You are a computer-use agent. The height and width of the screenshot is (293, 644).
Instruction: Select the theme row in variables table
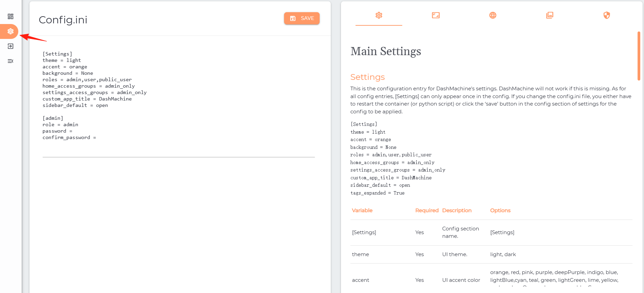point(491,254)
